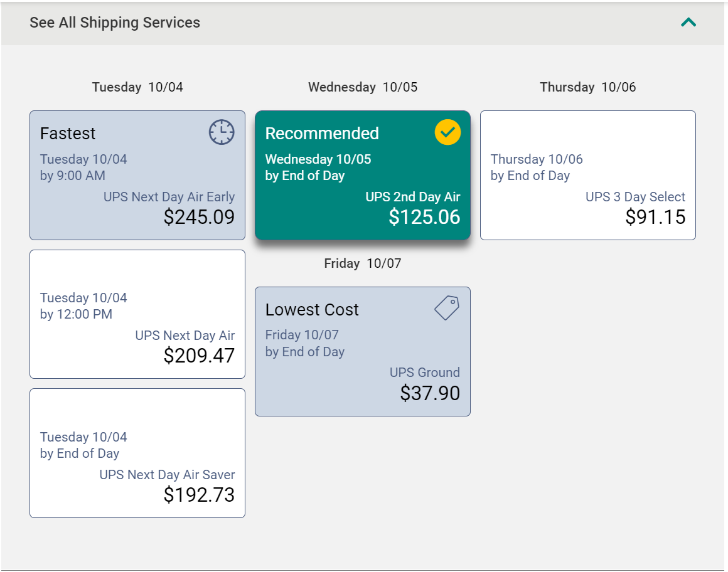Click the Friday 10/07 heading
Viewport: 728px width, 572px height.
[363, 263]
